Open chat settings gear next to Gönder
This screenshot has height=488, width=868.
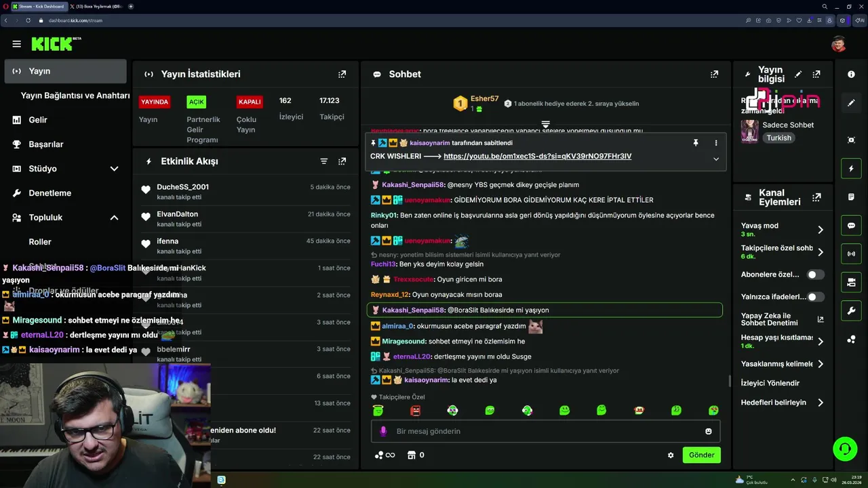(671, 455)
